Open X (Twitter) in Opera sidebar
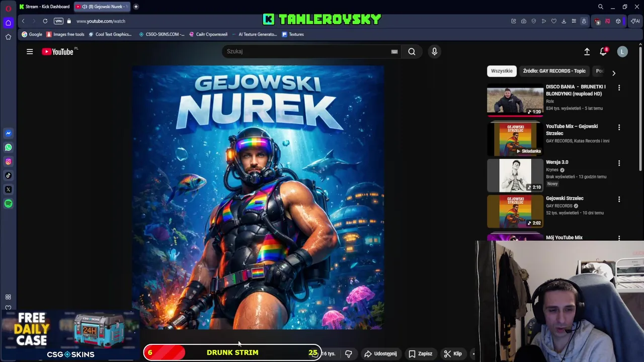This screenshot has height=362, width=644. (x=8, y=190)
